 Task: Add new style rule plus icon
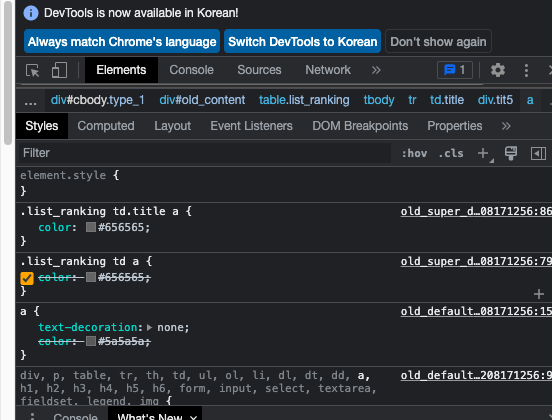[x=483, y=153]
